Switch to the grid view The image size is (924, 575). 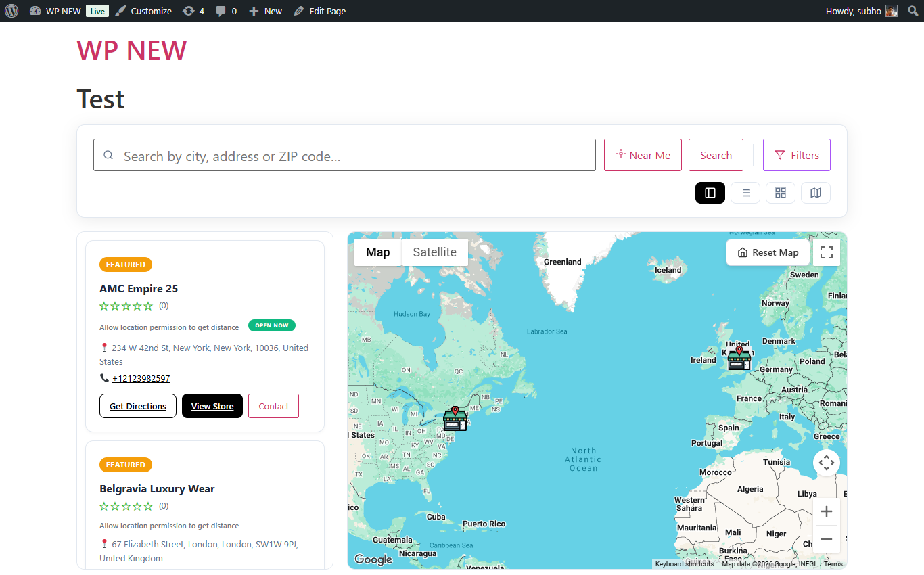tap(781, 193)
